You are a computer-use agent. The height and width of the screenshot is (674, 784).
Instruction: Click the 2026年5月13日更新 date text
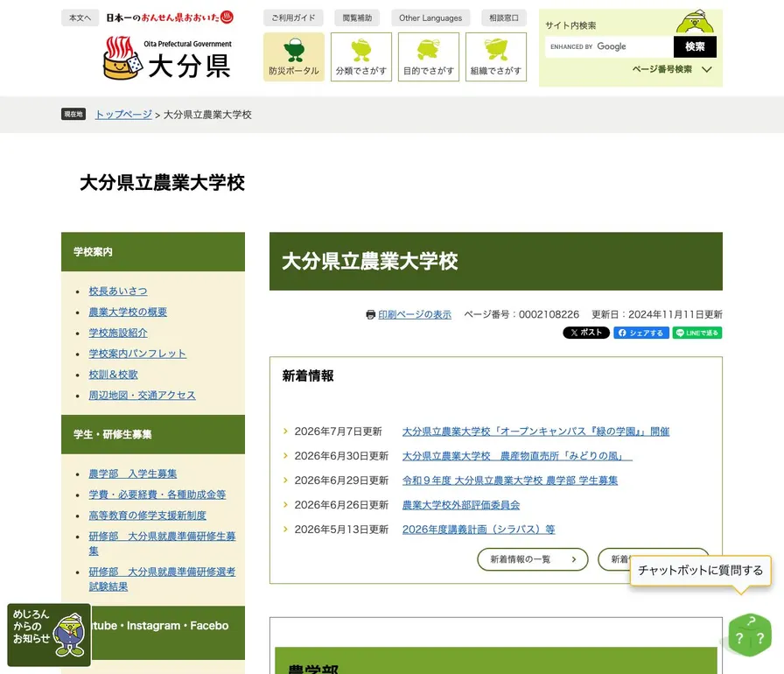coord(341,530)
